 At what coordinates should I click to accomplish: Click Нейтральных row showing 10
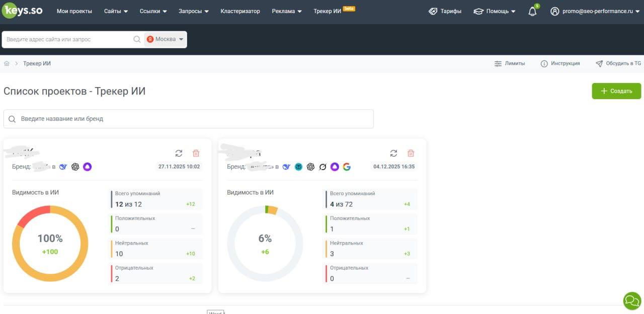[156, 249]
